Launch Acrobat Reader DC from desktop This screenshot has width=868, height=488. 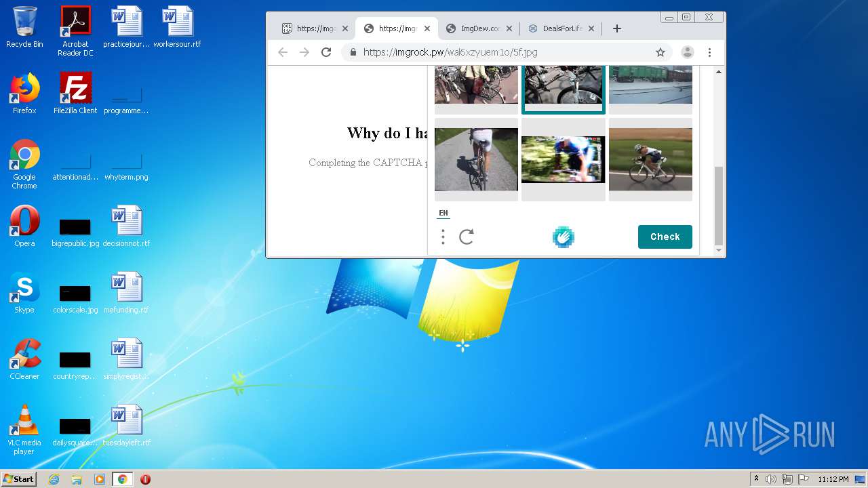pyautogui.click(x=75, y=31)
